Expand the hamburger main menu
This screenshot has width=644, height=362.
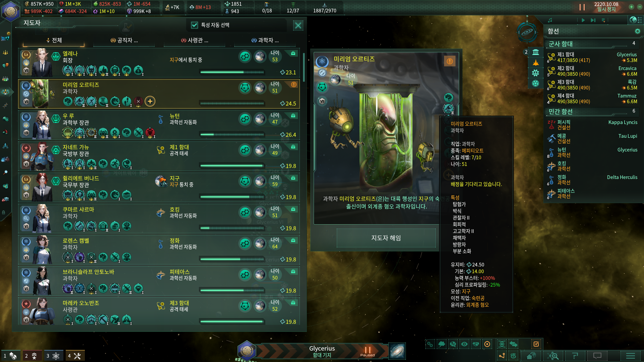630,356
